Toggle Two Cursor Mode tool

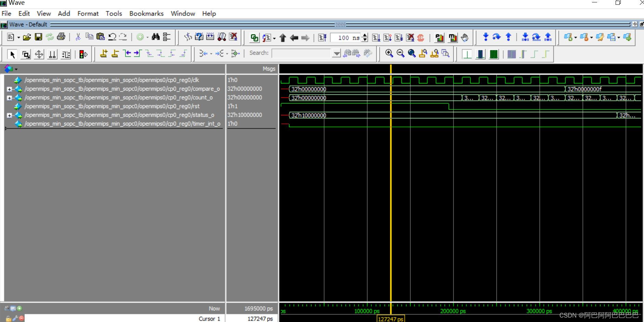[52, 54]
